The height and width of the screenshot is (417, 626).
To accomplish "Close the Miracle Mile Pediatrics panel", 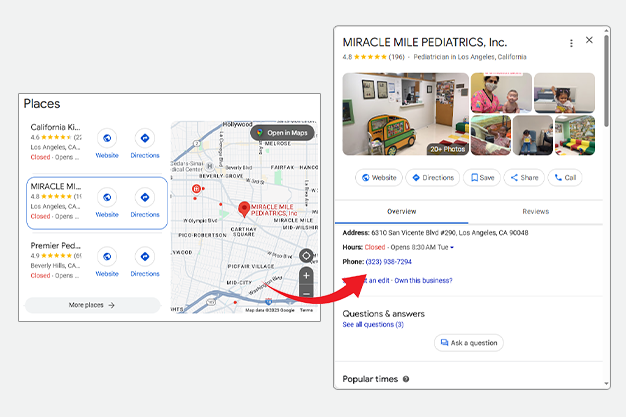I will pyautogui.click(x=589, y=40).
